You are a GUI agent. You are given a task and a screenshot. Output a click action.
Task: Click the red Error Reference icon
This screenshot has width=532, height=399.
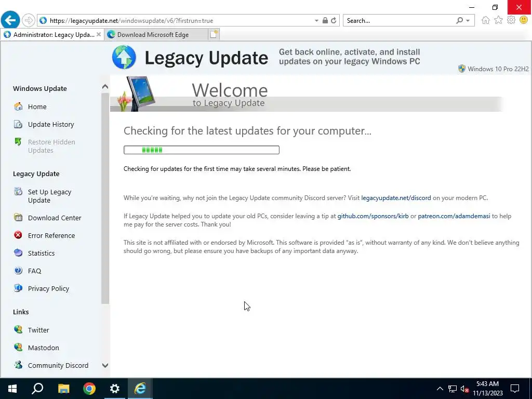(18, 235)
